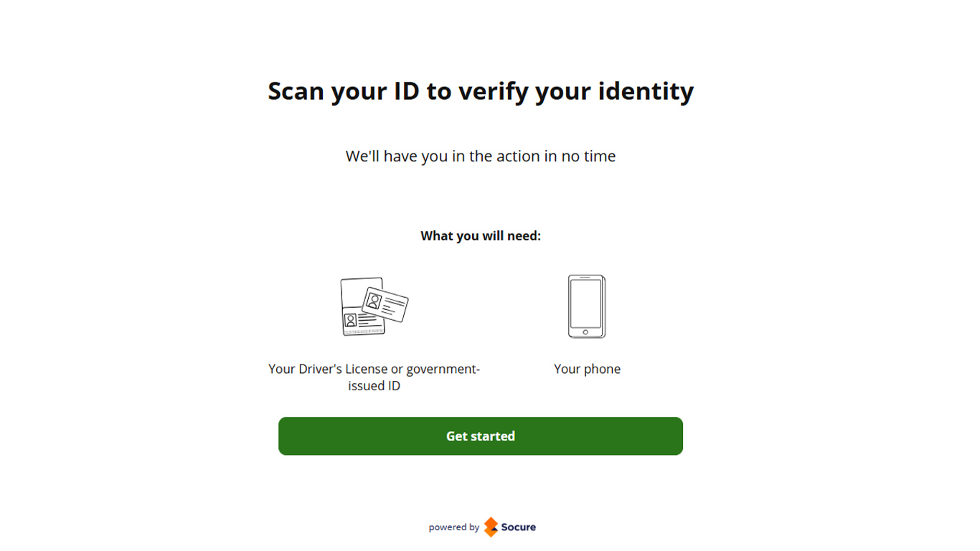
Task: Click the "powered by" footer text
Action: [x=453, y=527]
